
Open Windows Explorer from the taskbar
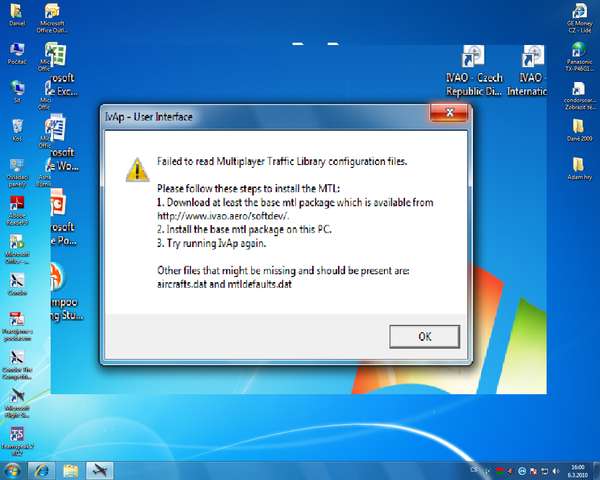[70, 471]
